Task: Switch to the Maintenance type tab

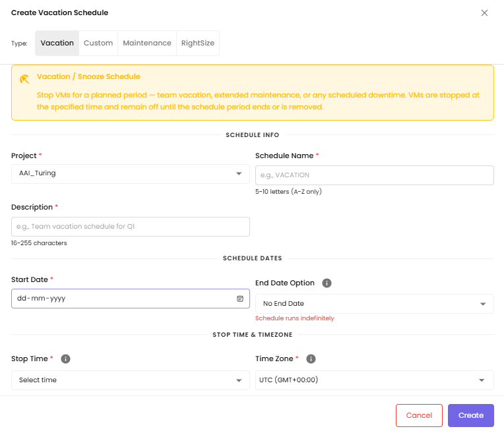Action: tap(147, 43)
